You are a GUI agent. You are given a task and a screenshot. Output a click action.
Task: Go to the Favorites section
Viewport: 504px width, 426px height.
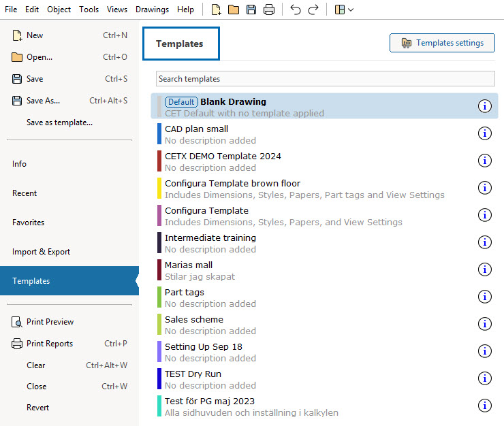(x=69, y=223)
